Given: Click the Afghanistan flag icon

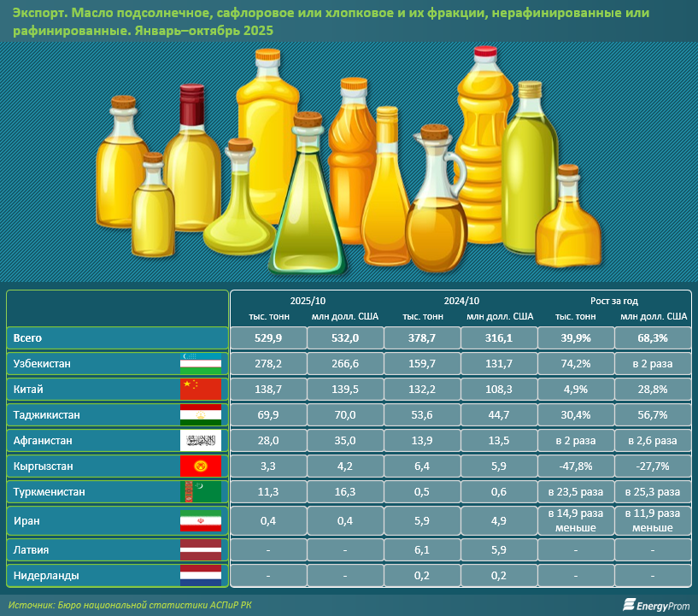Looking at the screenshot, I should 201,441.
